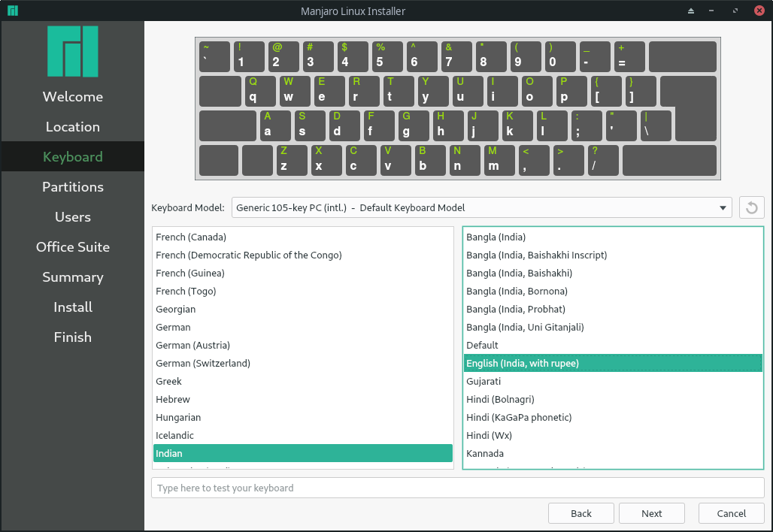Click the keep-above arrow in the title bar
The height and width of the screenshot is (532, 773).
click(x=691, y=11)
